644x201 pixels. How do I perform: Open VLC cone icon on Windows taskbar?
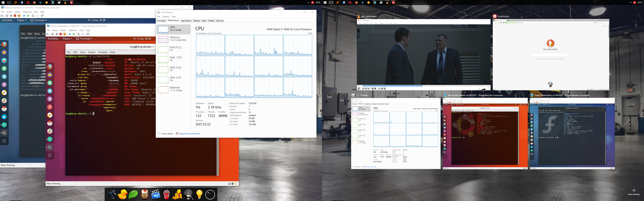[x=65, y=3]
